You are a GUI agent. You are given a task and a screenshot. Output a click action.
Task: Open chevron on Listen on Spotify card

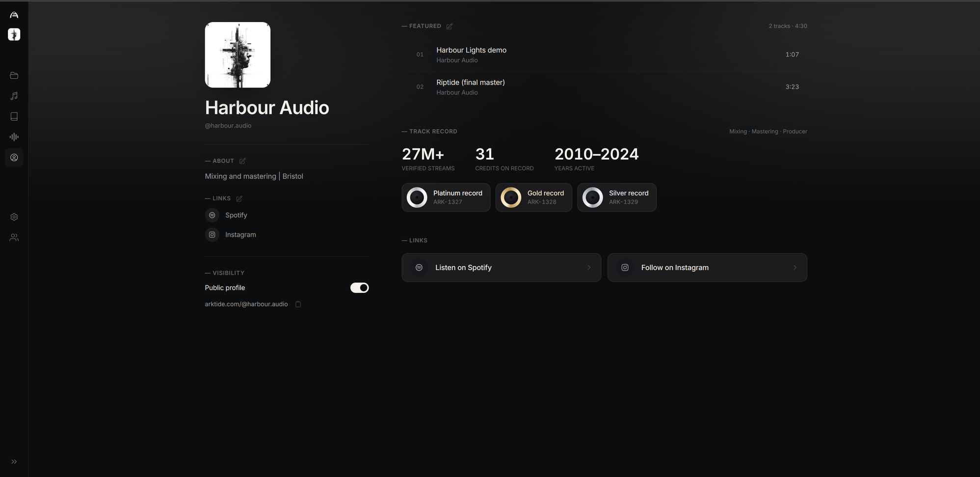pos(589,268)
